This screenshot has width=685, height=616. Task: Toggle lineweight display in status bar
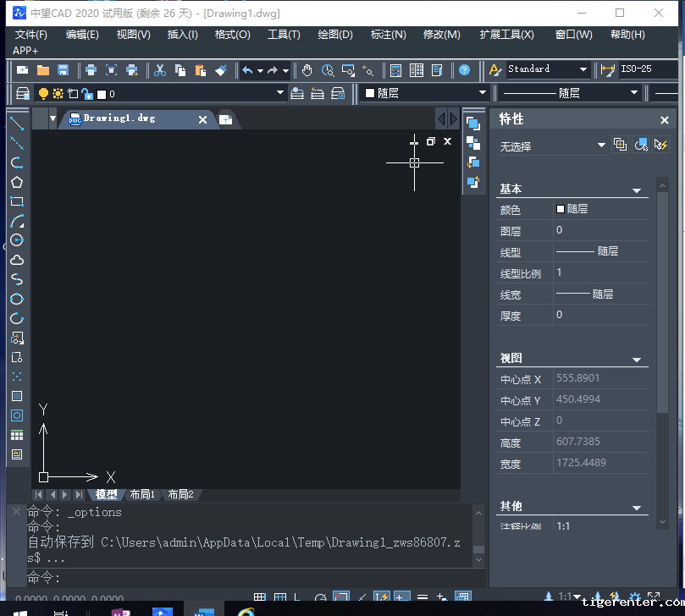(x=422, y=598)
